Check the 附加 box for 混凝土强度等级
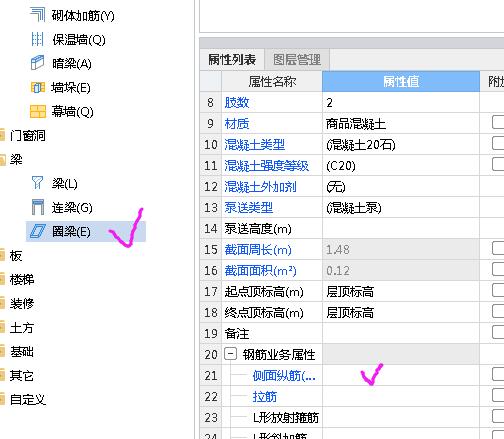Screen dimensions: 504x439 tap(498, 164)
